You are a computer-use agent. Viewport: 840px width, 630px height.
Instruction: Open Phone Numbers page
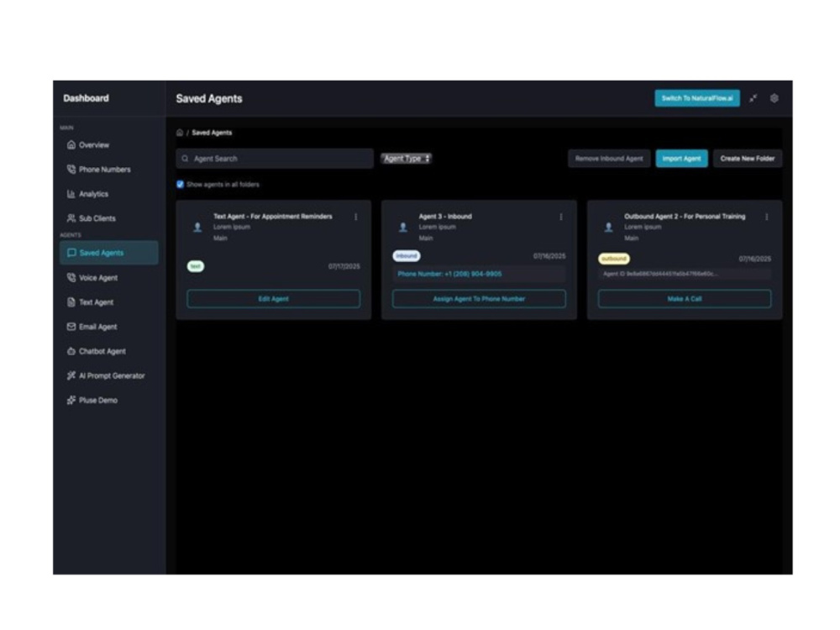pos(108,170)
